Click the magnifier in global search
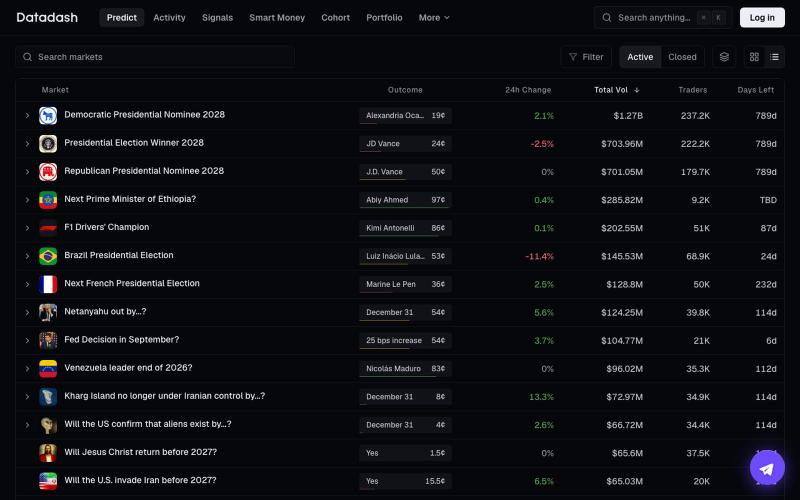The width and height of the screenshot is (800, 500). pyautogui.click(x=606, y=18)
